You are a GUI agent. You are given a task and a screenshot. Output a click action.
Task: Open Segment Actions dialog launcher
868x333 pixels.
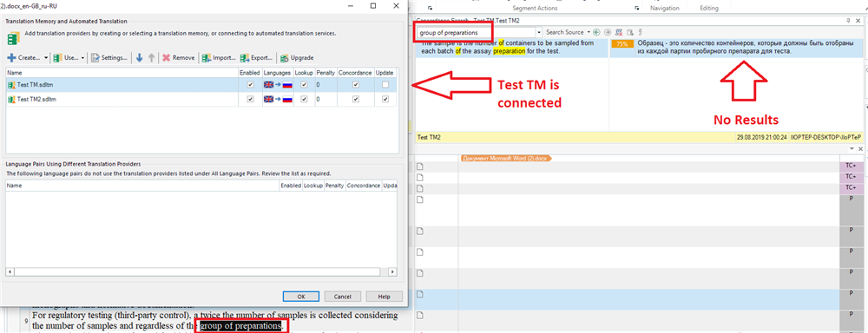636,9
